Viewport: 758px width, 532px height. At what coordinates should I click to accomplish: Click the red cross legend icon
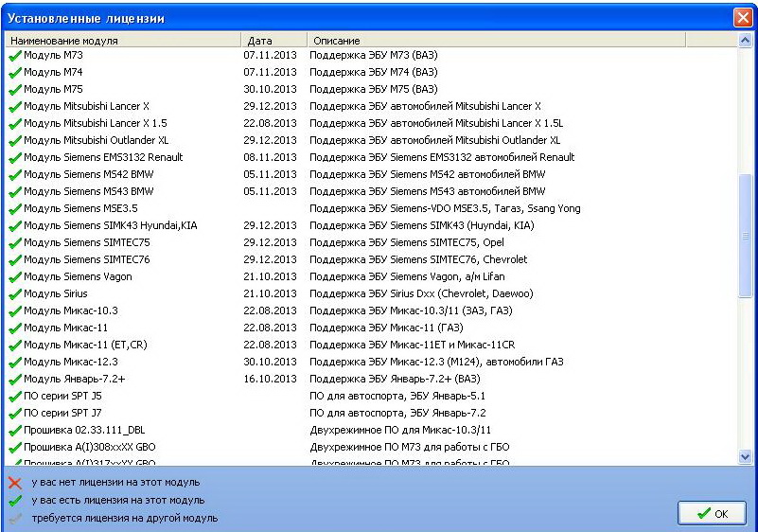(15, 483)
